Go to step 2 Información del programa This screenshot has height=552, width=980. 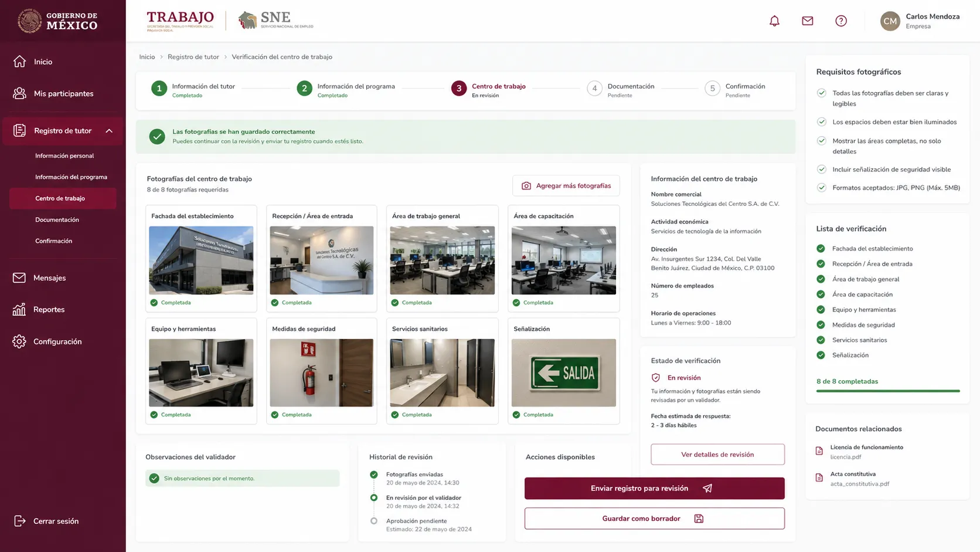click(346, 89)
